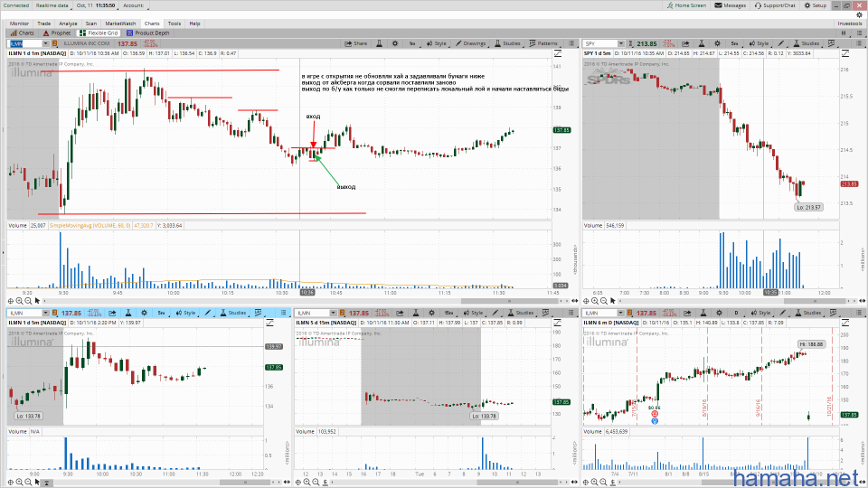Image resolution: width=868 pixels, height=488 pixels.
Task: Zoom in on ILMN 1m chart with the magnifier
Action: [x=19, y=301]
